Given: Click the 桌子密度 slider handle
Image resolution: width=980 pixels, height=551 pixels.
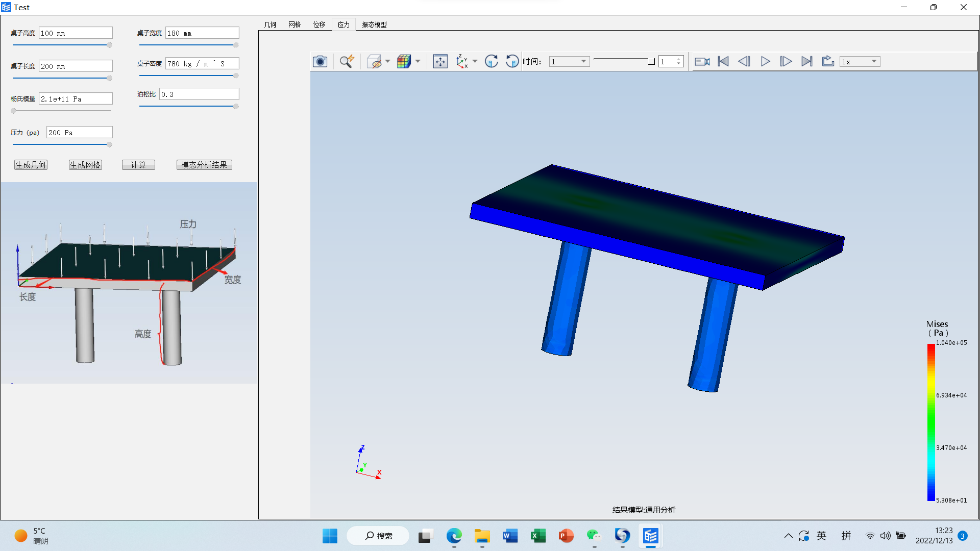Looking at the screenshot, I should pos(236,76).
